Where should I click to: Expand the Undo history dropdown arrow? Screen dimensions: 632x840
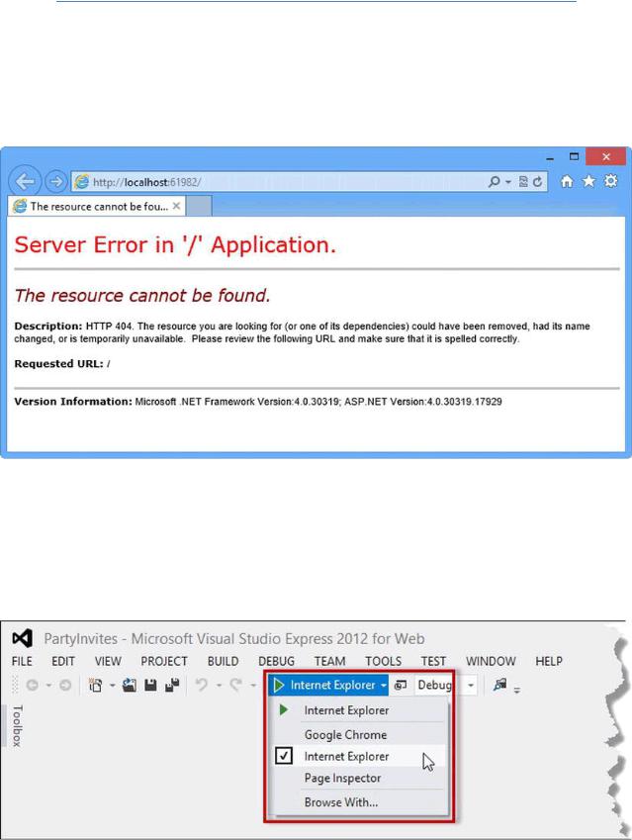coord(219,686)
